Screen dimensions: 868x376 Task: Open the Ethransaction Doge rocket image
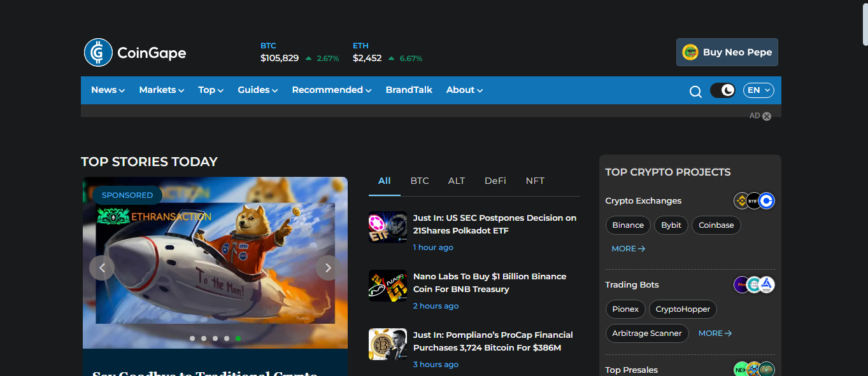point(215,263)
